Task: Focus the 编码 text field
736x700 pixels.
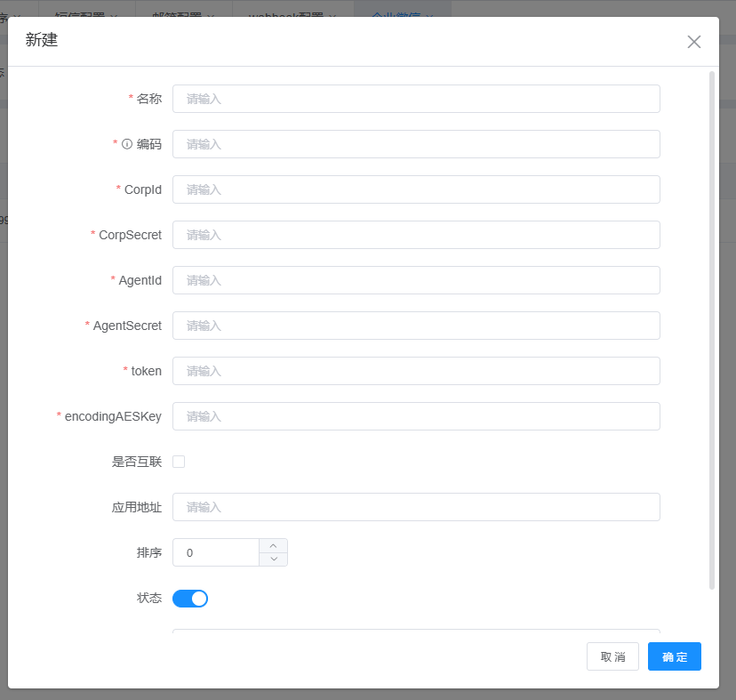Action: click(x=416, y=144)
